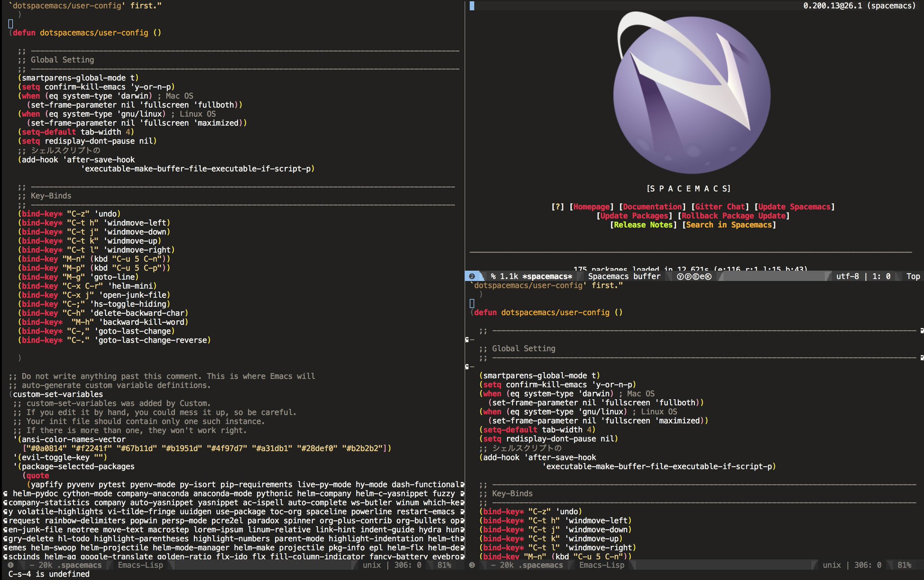The height and width of the screenshot is (580, 924).
Task: Click the window number 2 indicator in spacemacs mode line
Action: pyautogui.click(x=471, y=276)
